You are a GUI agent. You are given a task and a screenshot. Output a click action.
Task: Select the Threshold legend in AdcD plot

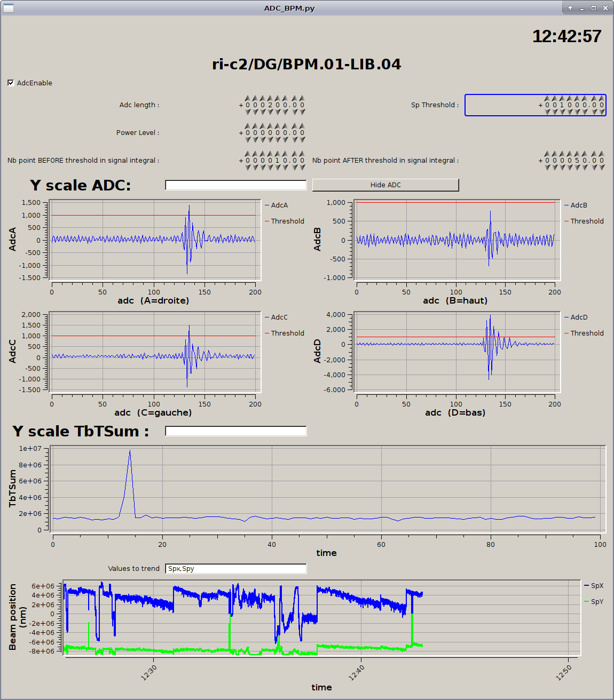[x=586, y=333]
